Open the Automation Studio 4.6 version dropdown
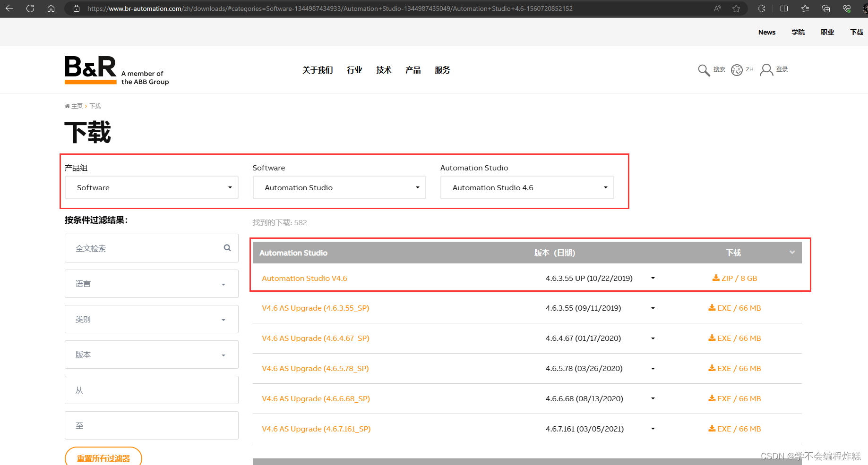Image resolution: width=868 pixels, height=465 pixels. [x=527, y=187]
